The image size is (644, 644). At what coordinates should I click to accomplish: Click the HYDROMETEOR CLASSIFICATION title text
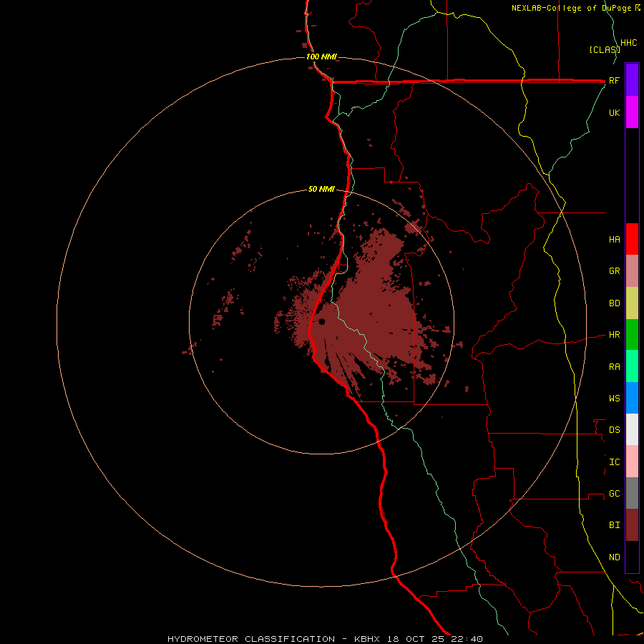251,639
